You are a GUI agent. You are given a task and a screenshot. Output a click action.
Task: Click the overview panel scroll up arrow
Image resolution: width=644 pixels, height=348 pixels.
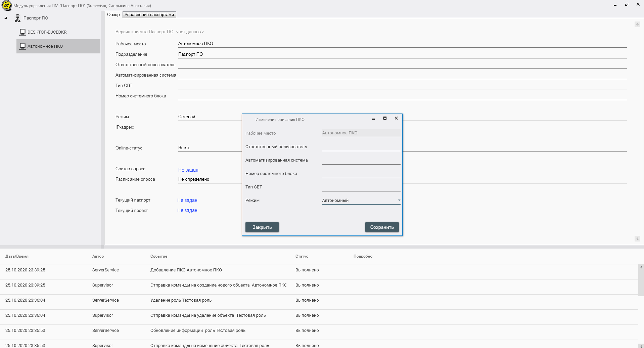coord(637,25)
